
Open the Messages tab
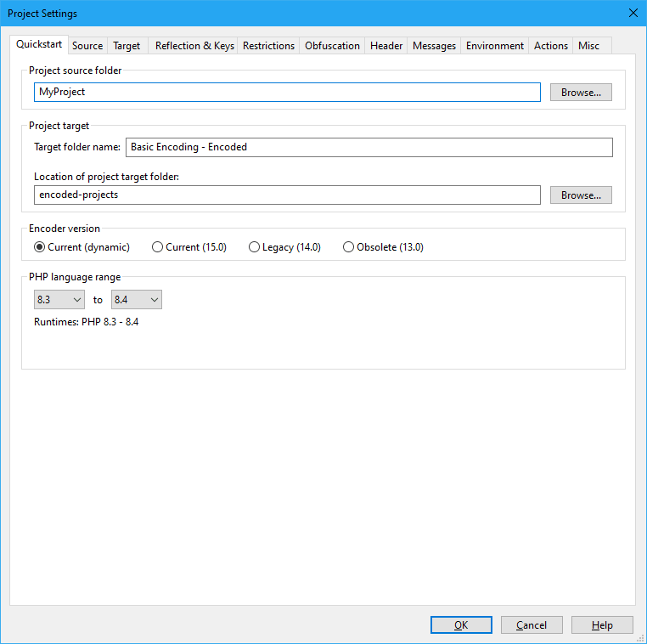pos(434,46)
